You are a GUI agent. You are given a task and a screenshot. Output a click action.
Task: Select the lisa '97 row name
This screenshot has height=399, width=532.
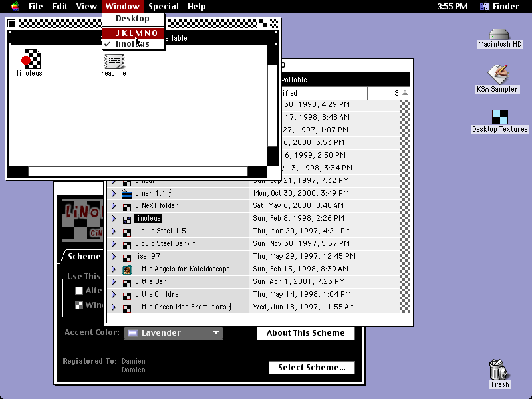tap(148, 257)
